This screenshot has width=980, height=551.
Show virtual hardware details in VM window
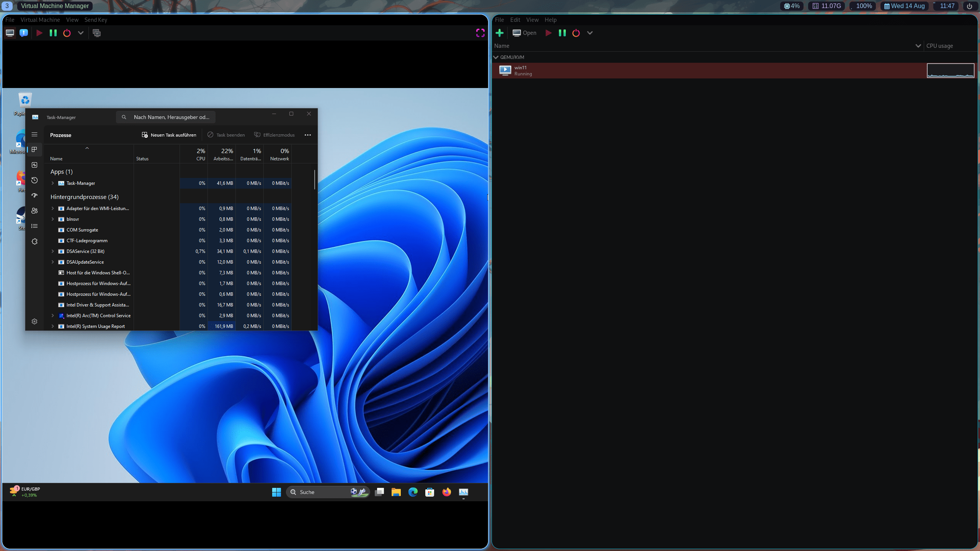pyautogui.click(x=24, y=33)
